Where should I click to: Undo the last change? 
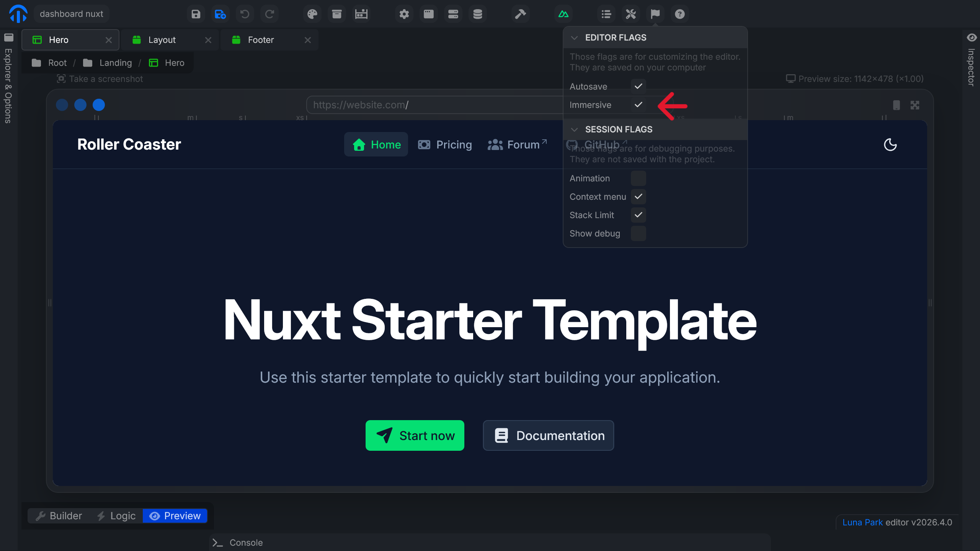pos(245,14)
